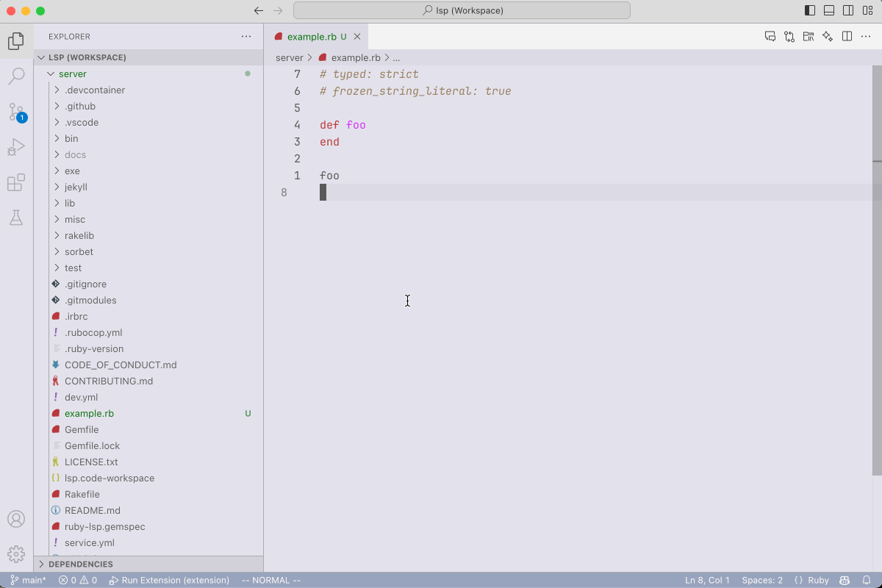The width and height of the screenshot is (882, 588).
Task: Open the Extensions view
Action: [16, 182]
